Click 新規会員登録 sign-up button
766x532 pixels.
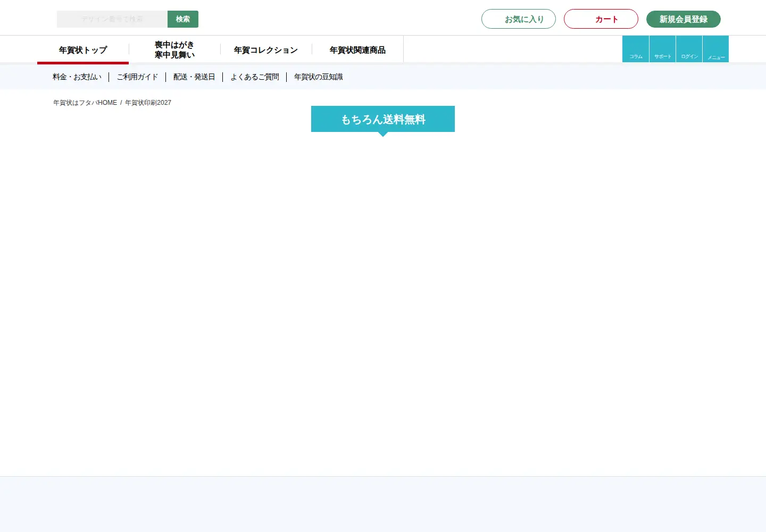[x=684, y=19]
